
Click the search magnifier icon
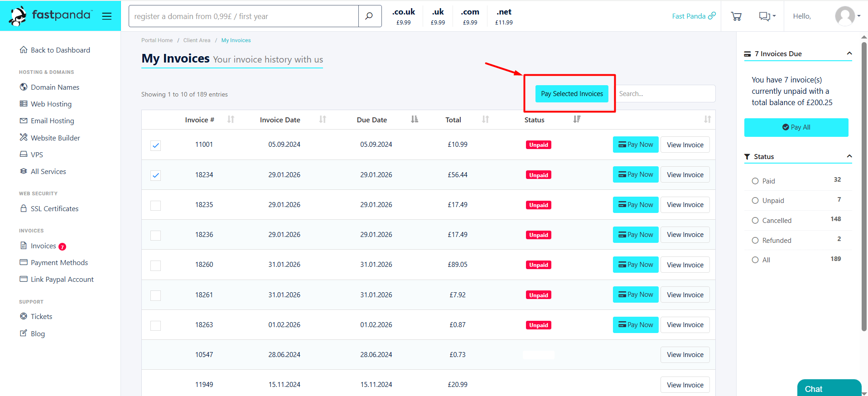369,16
